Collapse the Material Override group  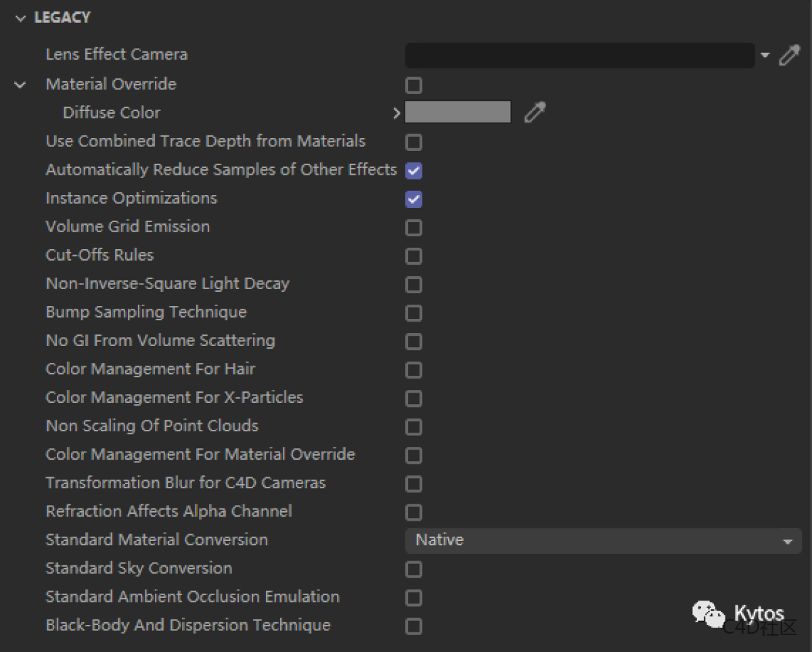pos(20,85)
